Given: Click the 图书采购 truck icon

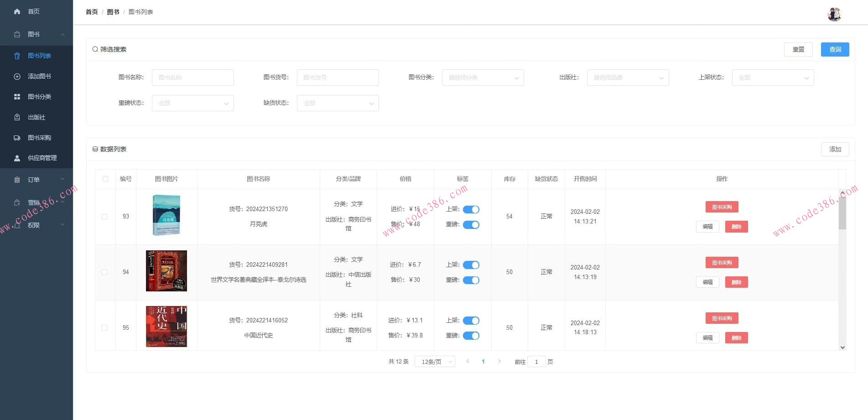Looking at the screenshot, I should tap(17, 138).
